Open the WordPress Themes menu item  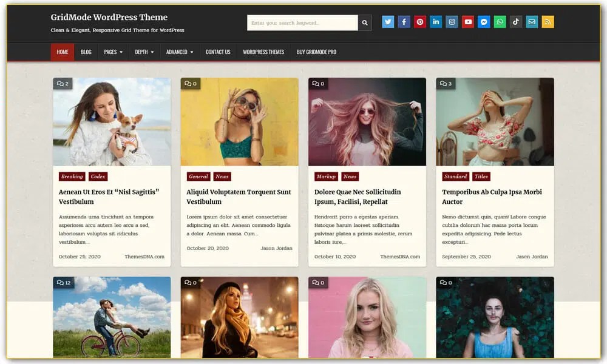pyautogui.click(x=263, y=52)
